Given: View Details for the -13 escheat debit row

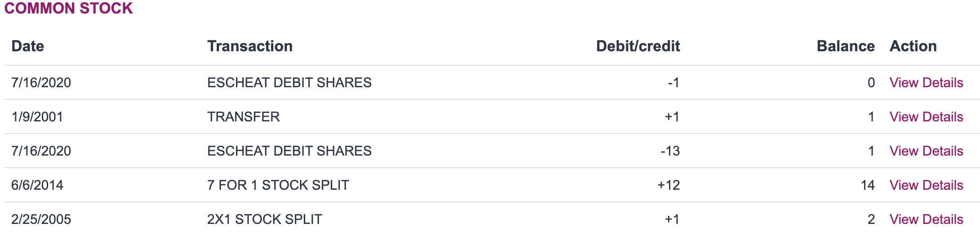Looking at the screenshot, I should point(926,151).
